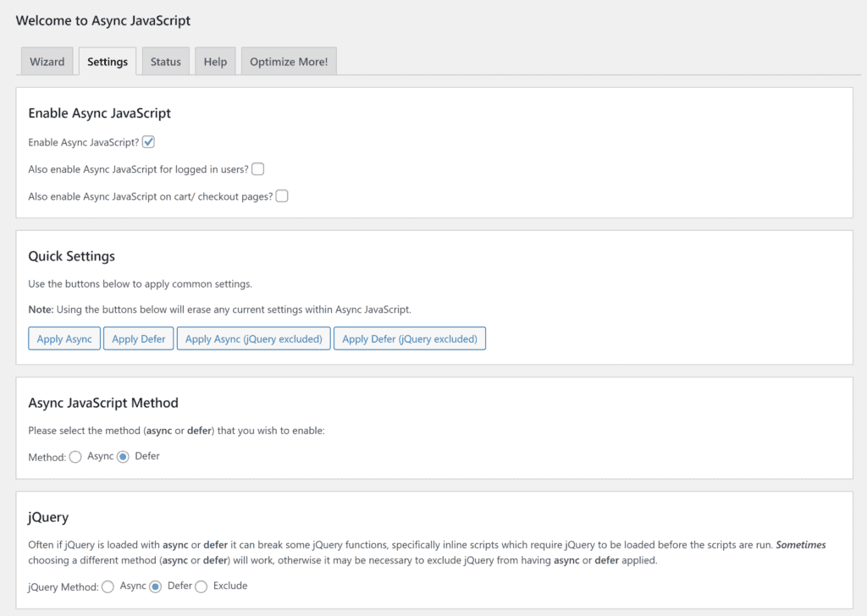The width and height of the screenshot is (867, 616).
Task: Uncheck the Enable Async JavaScript checkbox
Action: pyautogui.click(x=148, y=142)
